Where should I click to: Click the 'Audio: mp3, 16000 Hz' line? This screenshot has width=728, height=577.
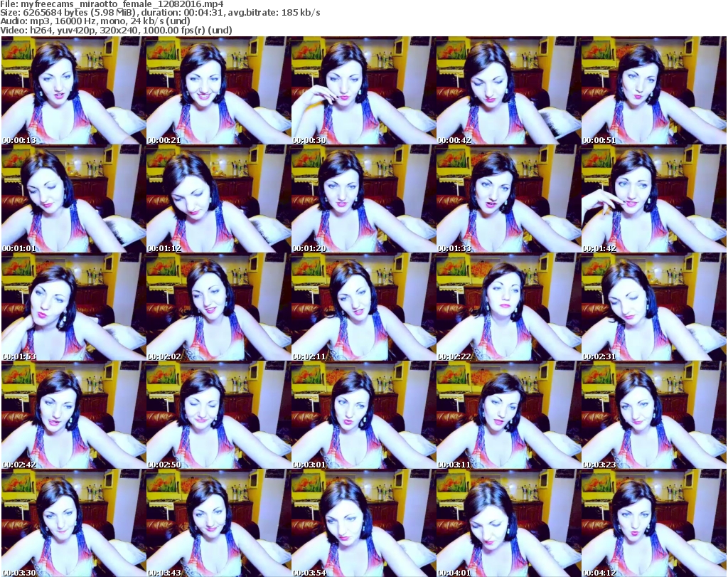click(95, 21)
